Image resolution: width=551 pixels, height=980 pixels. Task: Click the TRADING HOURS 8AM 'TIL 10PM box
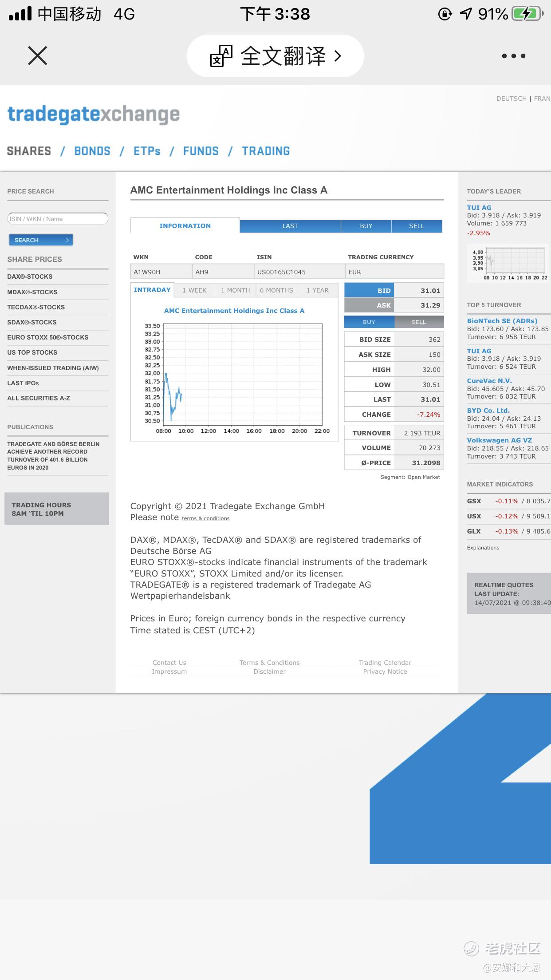point(57,509)
